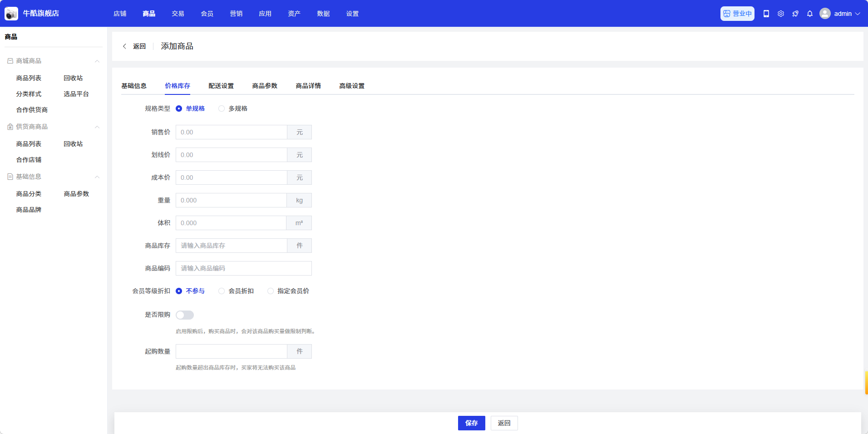Click the 营业中 store status badge
The height and width of the screenshot is (434, 868).
pos(737,14)
